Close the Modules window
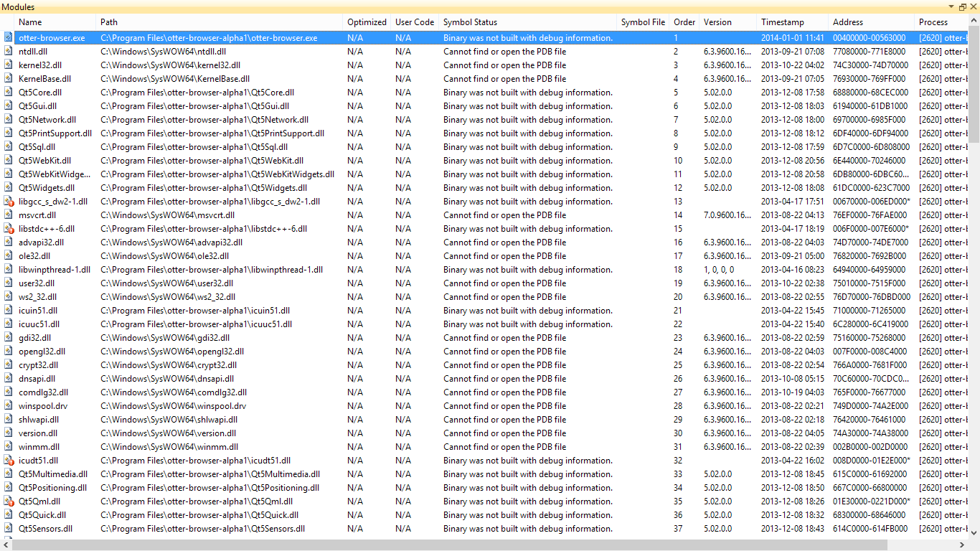 (973, 6)
